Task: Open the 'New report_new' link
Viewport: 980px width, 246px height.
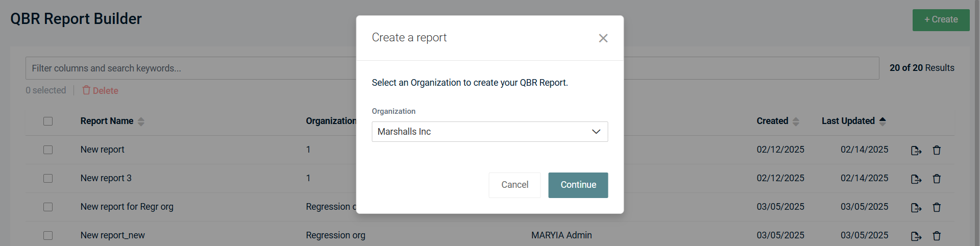Action: click(x=112, y=235)
